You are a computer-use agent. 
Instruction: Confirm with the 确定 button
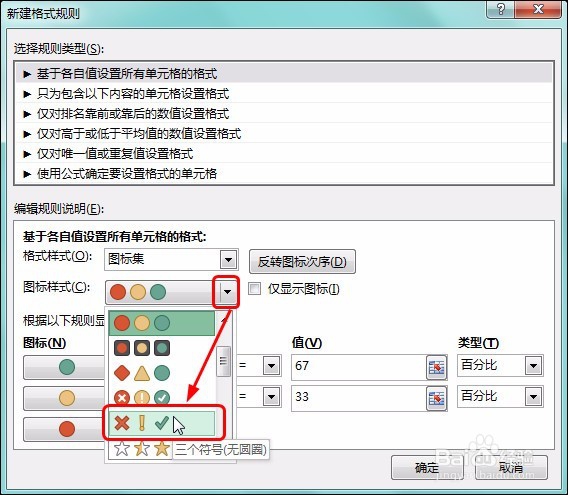[x=427, y=468]
